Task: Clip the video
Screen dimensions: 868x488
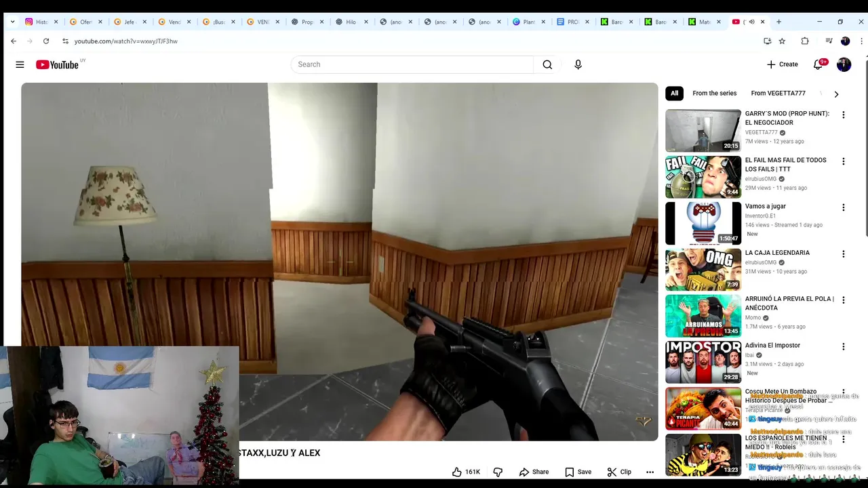Action: 619,472
